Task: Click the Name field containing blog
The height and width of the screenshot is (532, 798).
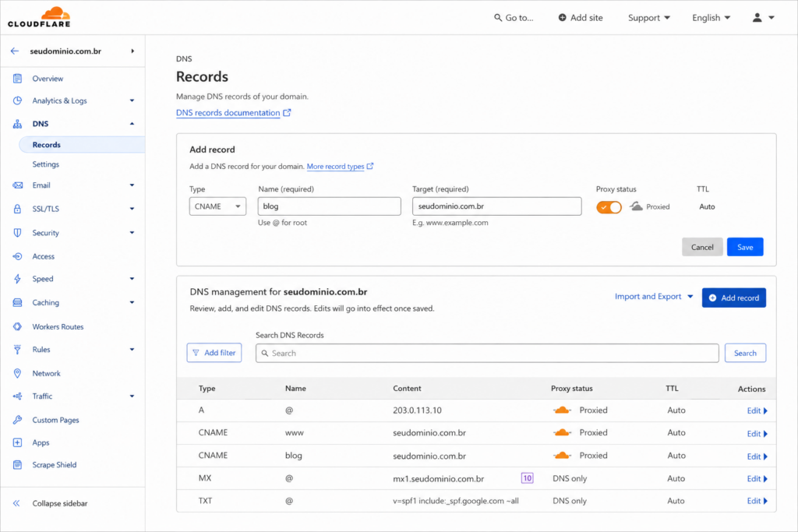Action: (330, 206)
